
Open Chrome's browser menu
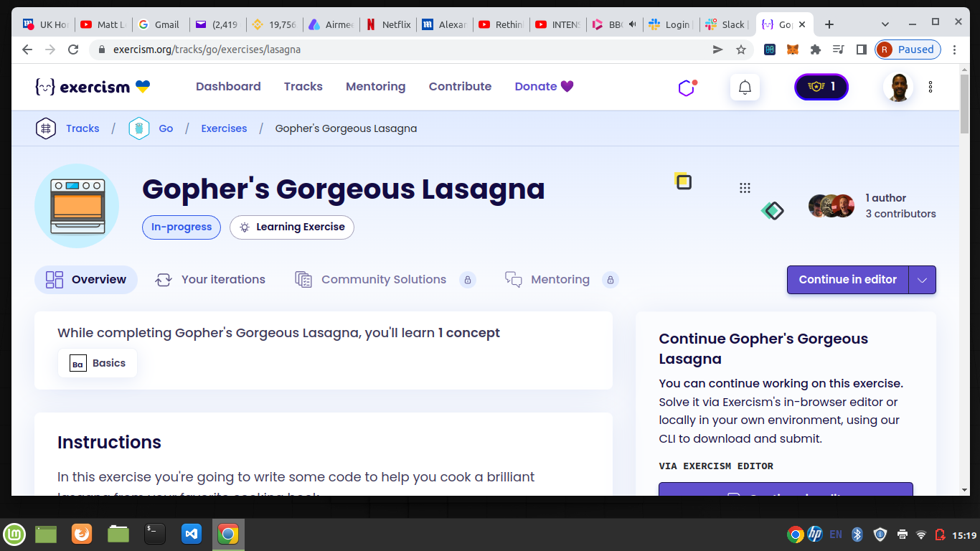(955, 50)
